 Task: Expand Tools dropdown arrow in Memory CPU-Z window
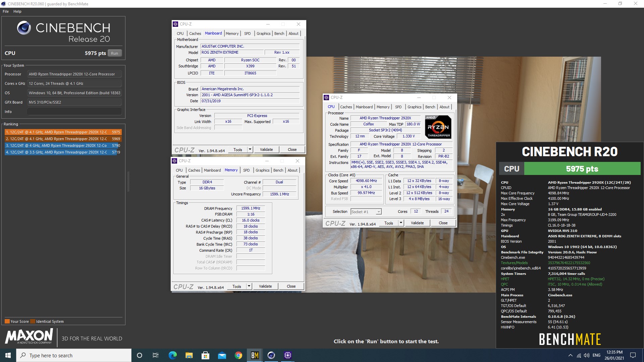(249, 287)
